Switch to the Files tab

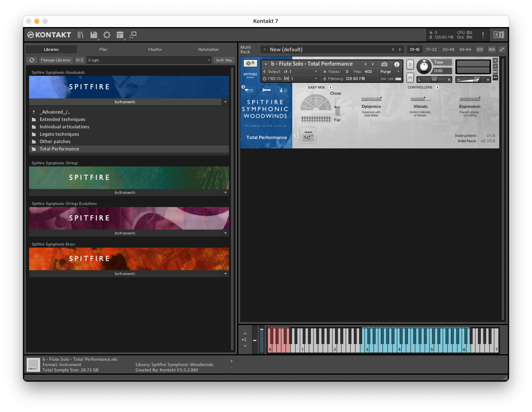pyautogui.click(x=103, y=49)
